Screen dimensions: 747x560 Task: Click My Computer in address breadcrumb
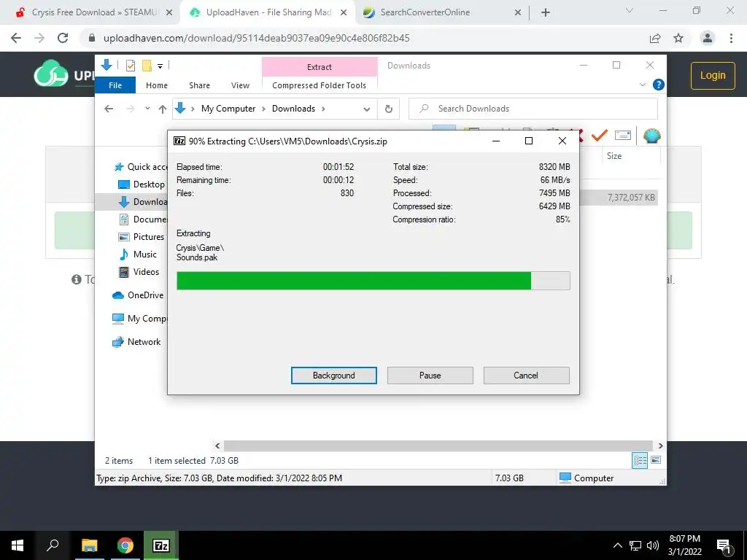click(x=228, y=109)
